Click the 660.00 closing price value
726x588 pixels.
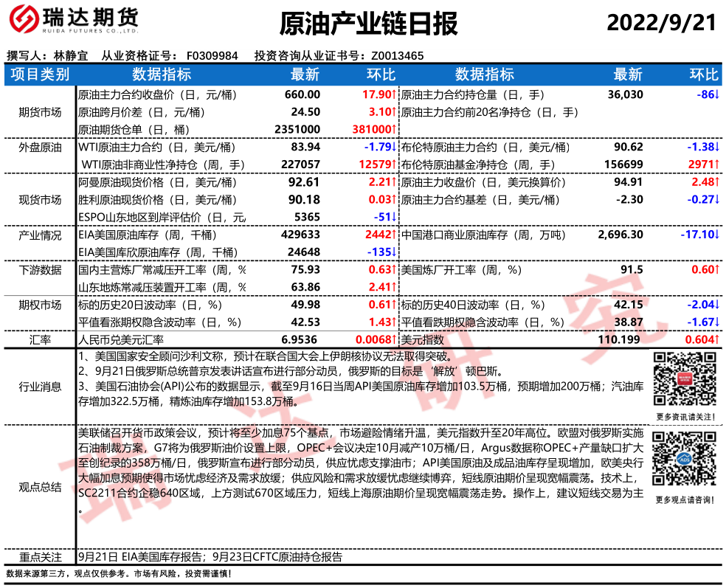302,94
